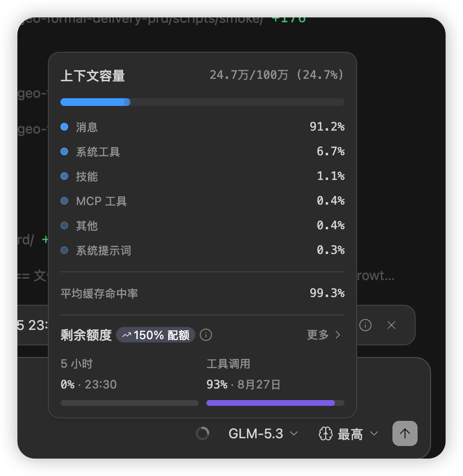Viewport: 463px width, 476px height.
Task: Click the 平均缓存命中率 row
Action: 203,293
